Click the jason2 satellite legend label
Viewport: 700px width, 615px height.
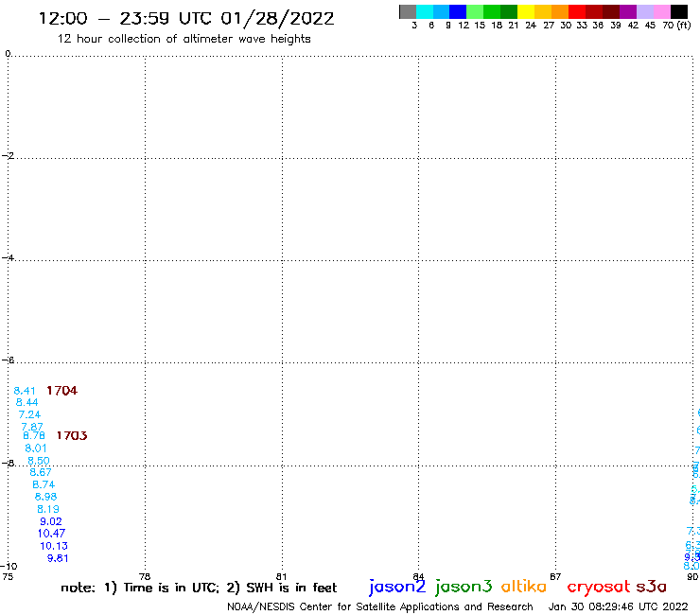(397, 588)
